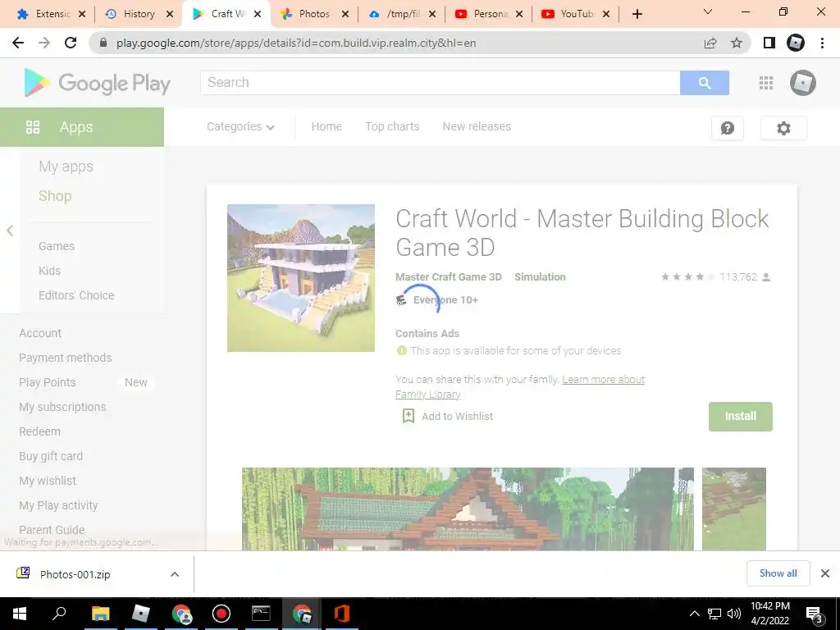
Task: Open Top charts
Action: coord(392,126)
